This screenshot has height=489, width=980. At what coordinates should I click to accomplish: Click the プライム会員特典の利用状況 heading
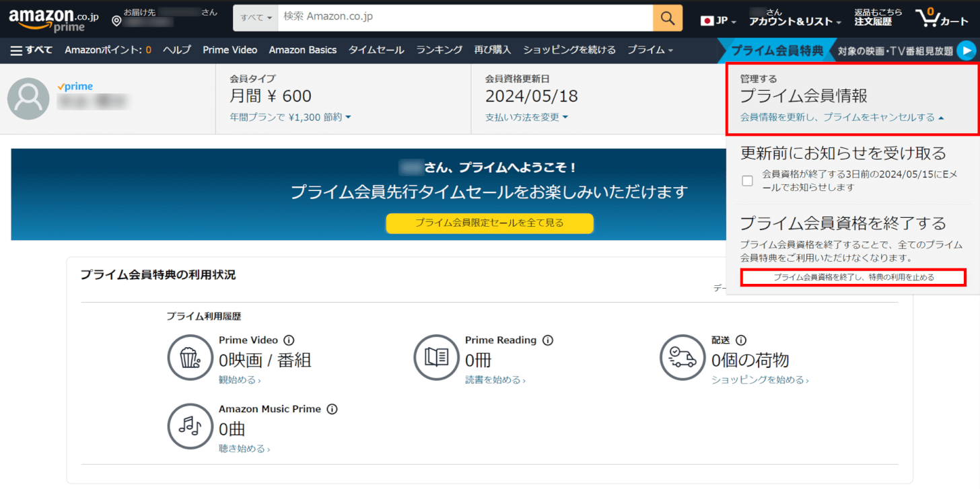tap(158, 274)
